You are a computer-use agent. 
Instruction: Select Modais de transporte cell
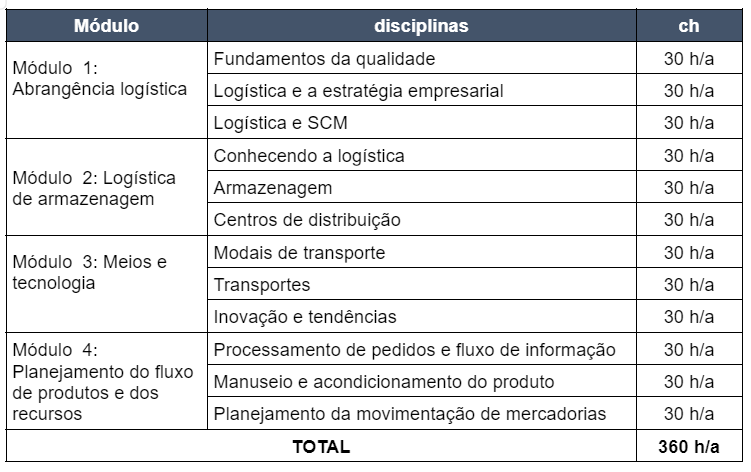click(421, 252)
